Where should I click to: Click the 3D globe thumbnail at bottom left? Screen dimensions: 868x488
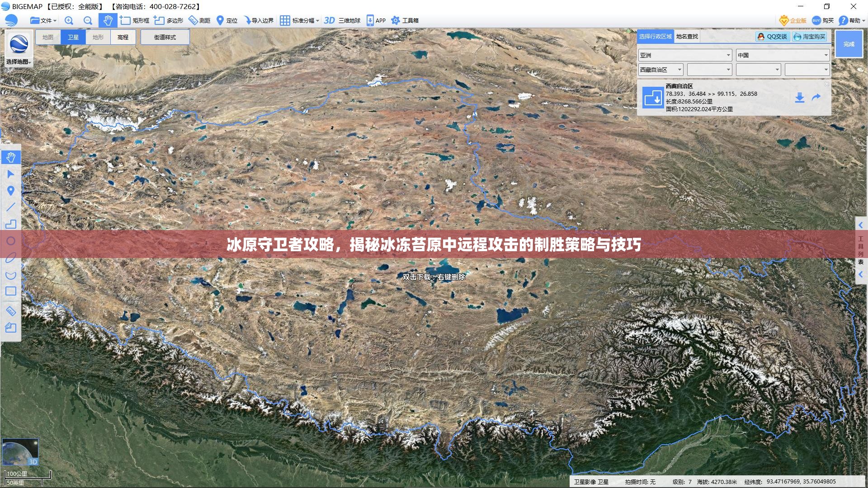coord(20,452)
